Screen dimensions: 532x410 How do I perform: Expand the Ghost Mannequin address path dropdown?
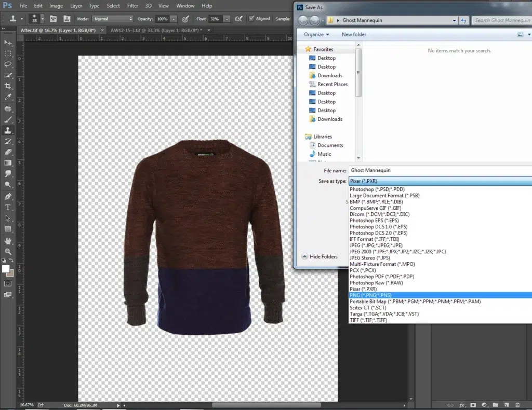(x=454, y=20)
